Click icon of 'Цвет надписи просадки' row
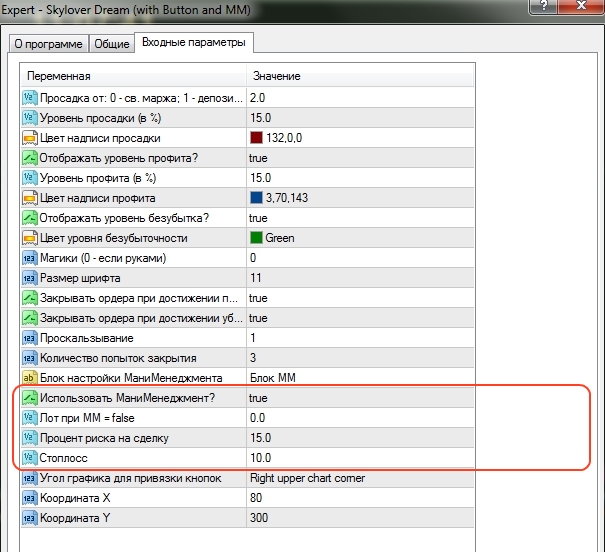Screen dimensions: 605x552 pyautogui.click(x=30, y=138)
